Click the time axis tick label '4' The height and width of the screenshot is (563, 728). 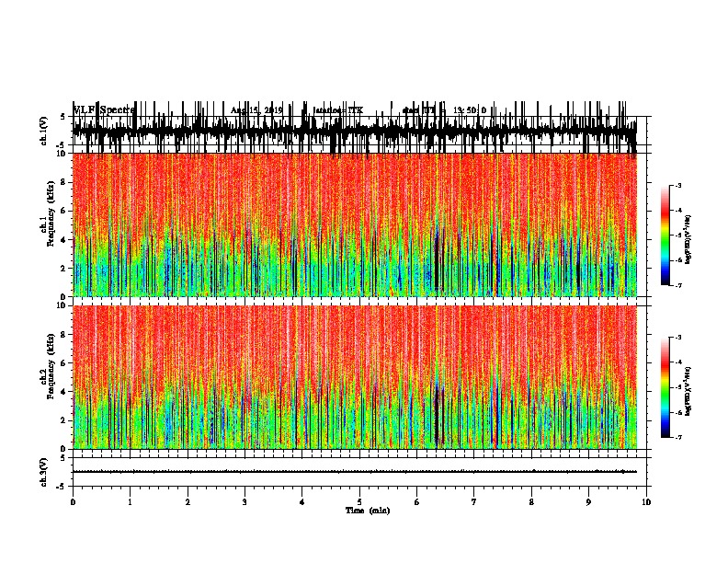pyautogui.click(x=301, y=502)
